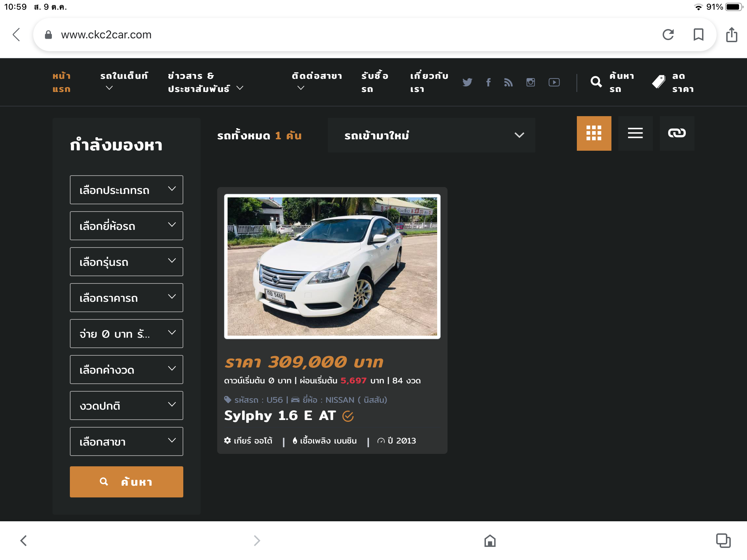Click the magnifier car search icon
The height and width of the screenshot is (560, 747).
596,82
